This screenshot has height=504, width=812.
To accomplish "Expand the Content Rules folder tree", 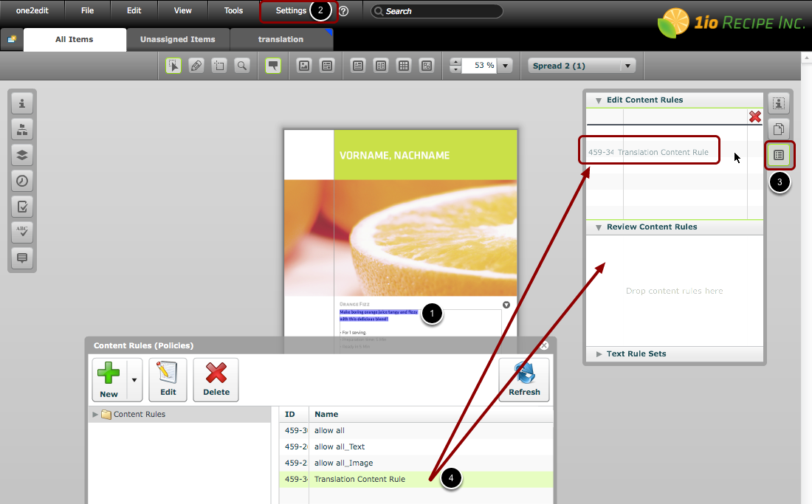I will [x=94, y=415].
